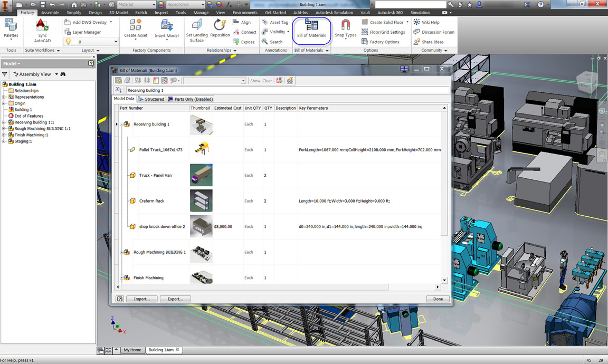Image resolution: width=608 pixels, height=364 pixels.
Task: Collapse Receiving building 1 row in BOM
Action: [x=122, y=124]
